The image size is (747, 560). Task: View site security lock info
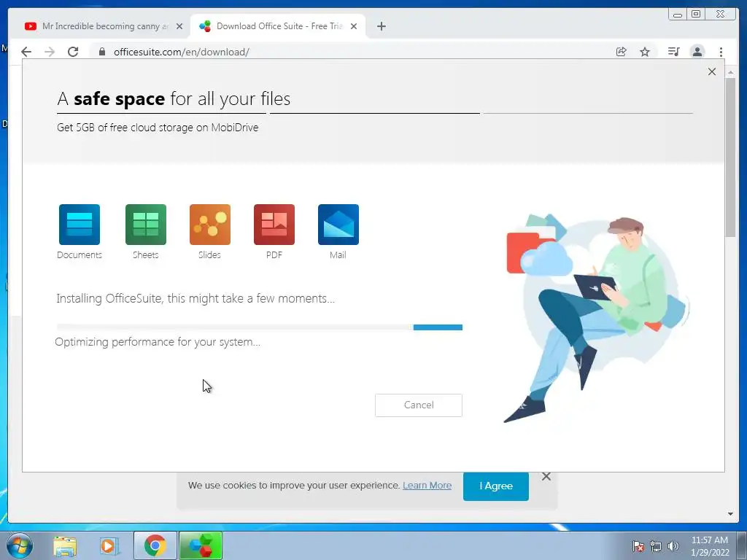[x=101, y=52]
